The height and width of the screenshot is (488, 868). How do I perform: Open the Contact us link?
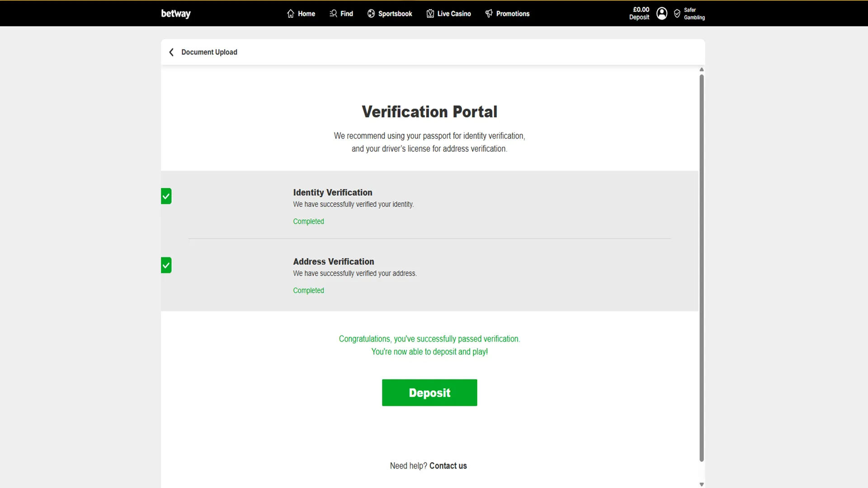click(448, 465)
